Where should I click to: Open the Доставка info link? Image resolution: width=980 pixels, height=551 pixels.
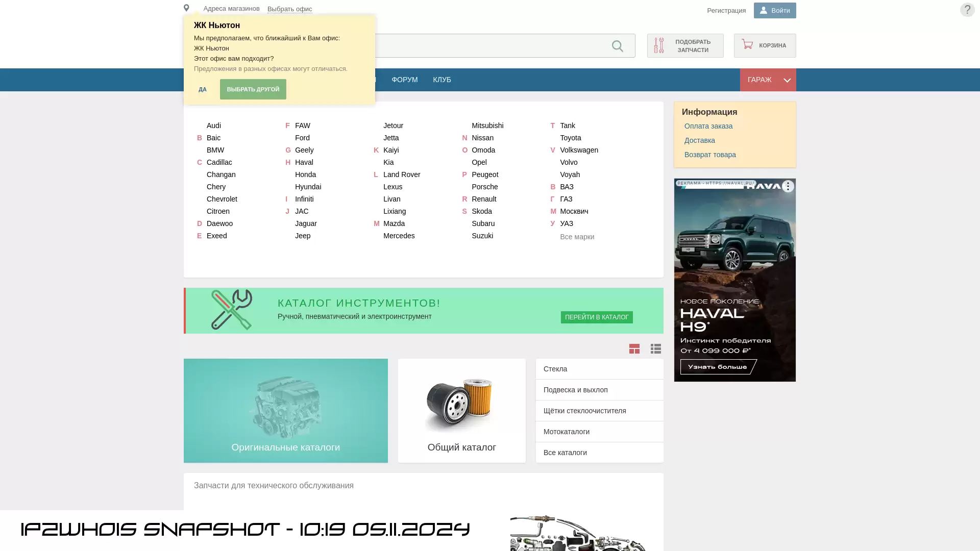pos(700,140)
